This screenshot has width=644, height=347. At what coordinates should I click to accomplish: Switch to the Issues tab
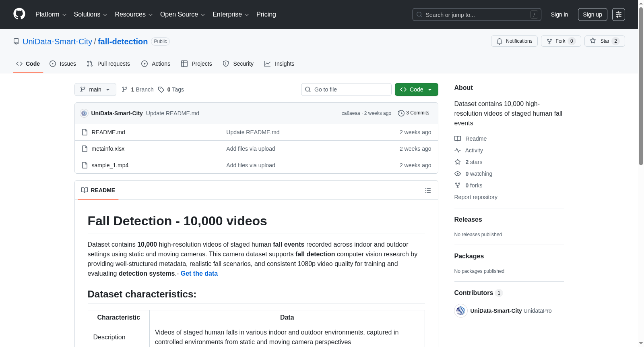click(63, 64)
